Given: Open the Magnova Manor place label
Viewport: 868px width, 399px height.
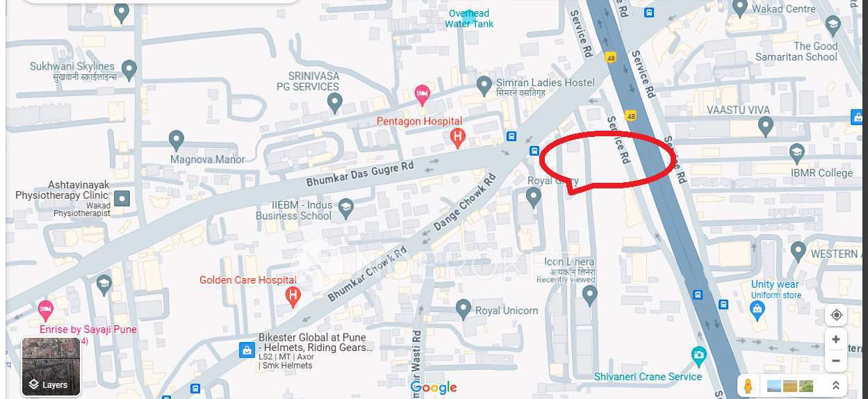Looking at the screenshot, I should [208, 159].
